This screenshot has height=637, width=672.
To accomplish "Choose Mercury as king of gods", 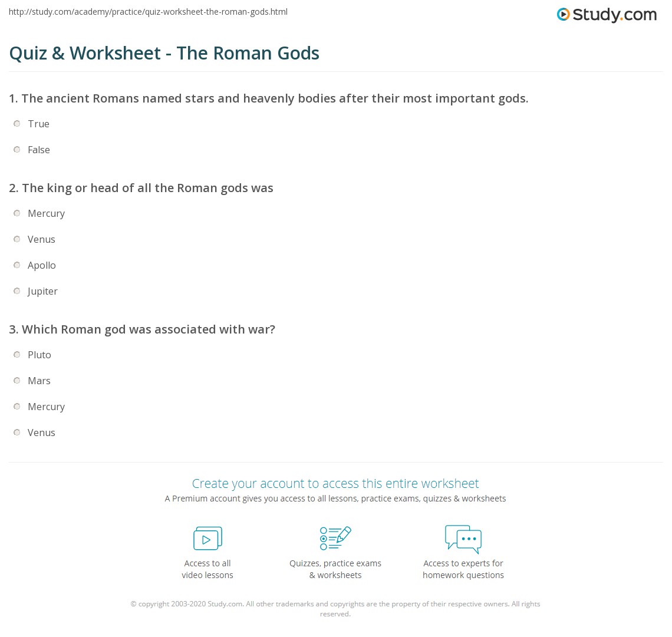I will point(17,213).
